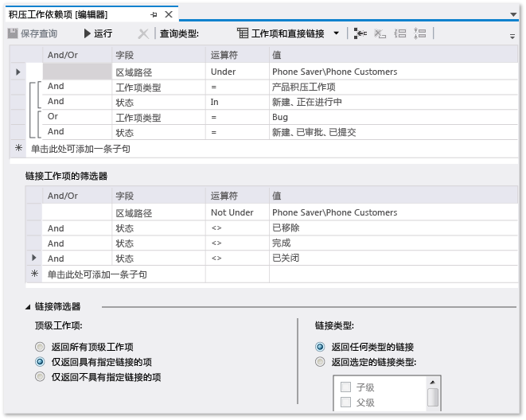The image size is (526, 420).
Task: Click the asterisk new-row icon in the linked grid
Action: (x=34, y=274)
